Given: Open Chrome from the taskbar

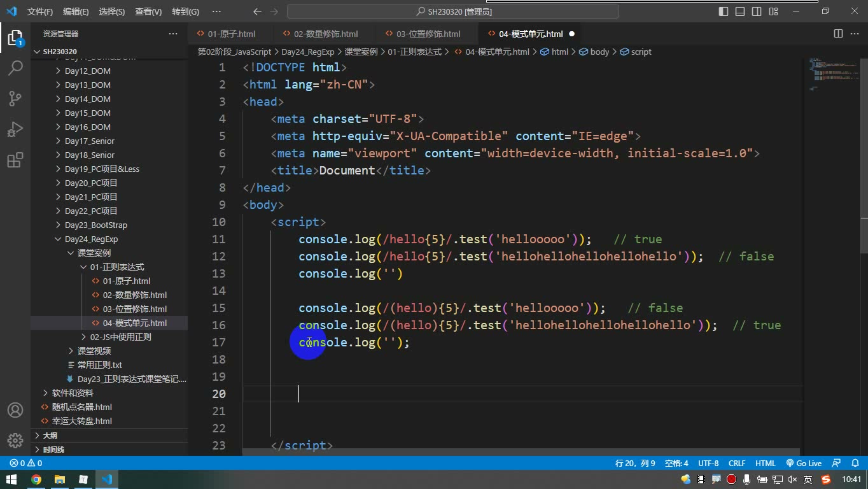Looking at the screenshot, I should [36, 479].
